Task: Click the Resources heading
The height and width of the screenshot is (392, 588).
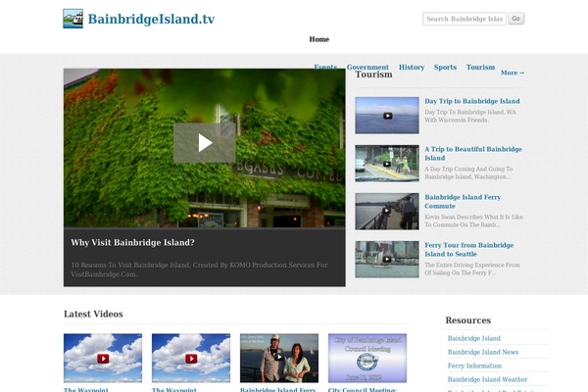Action: (468, 320)
